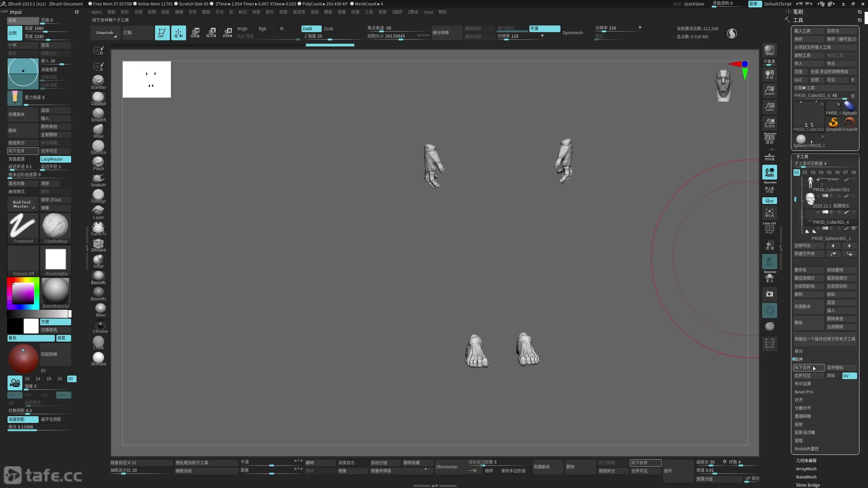Activate Edit mode button
Image resolution: width=868 pixels, height=488 pixels.
coord(162,33)
